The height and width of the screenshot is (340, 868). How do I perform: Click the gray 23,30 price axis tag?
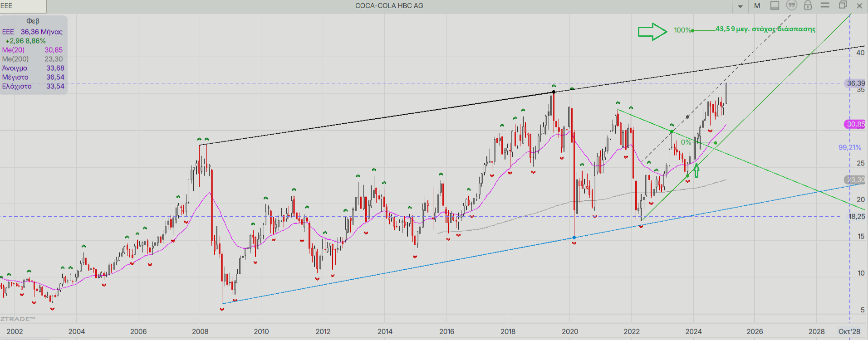click(855, 180)
